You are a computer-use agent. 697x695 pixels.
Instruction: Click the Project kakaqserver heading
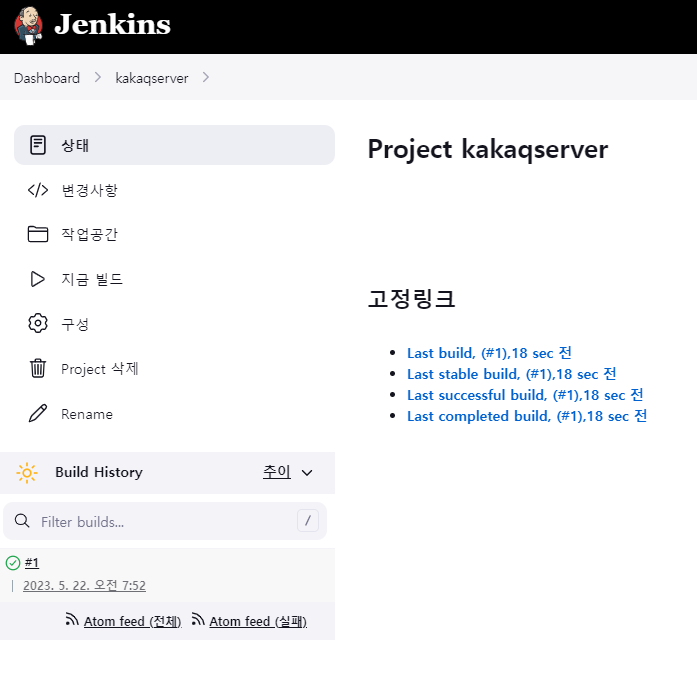pos(488,150)
